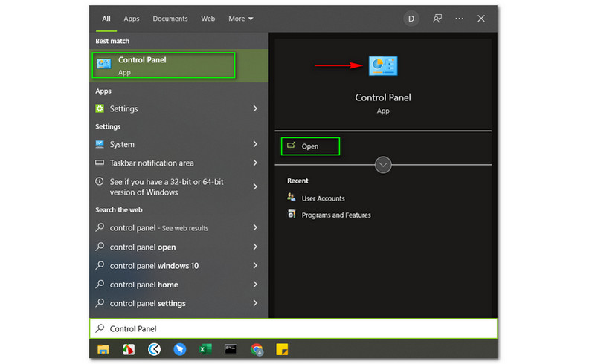Click the user account avatar D
595x364 pixels.
pyautogui.click(x=411, y=19)
